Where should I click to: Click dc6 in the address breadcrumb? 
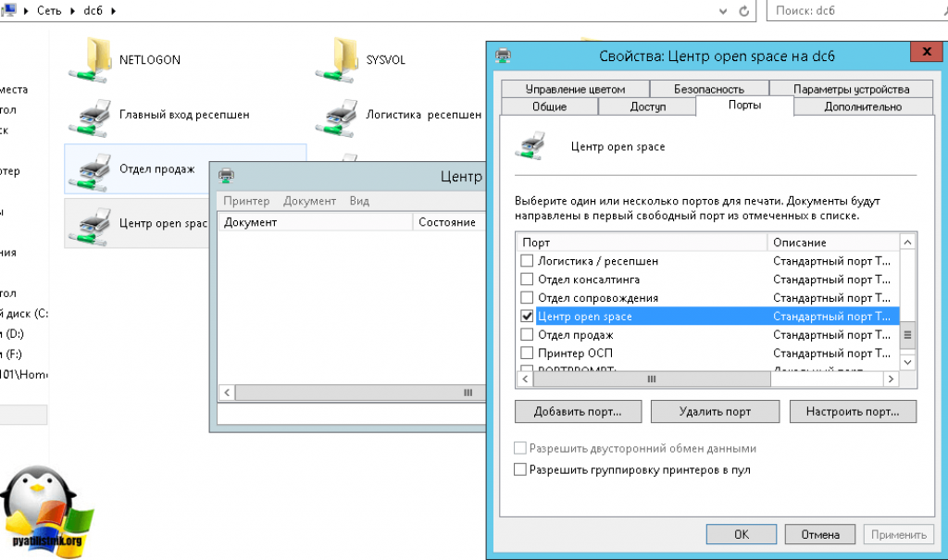94,11
